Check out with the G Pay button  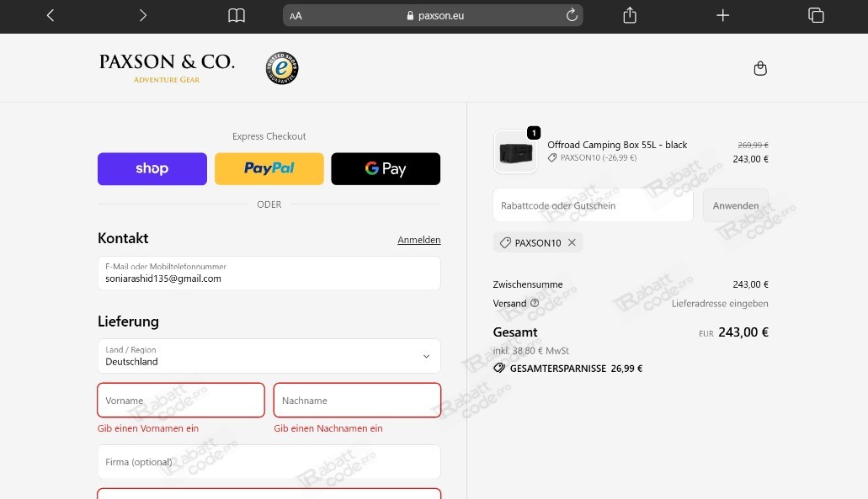click(x=386, y=169)
